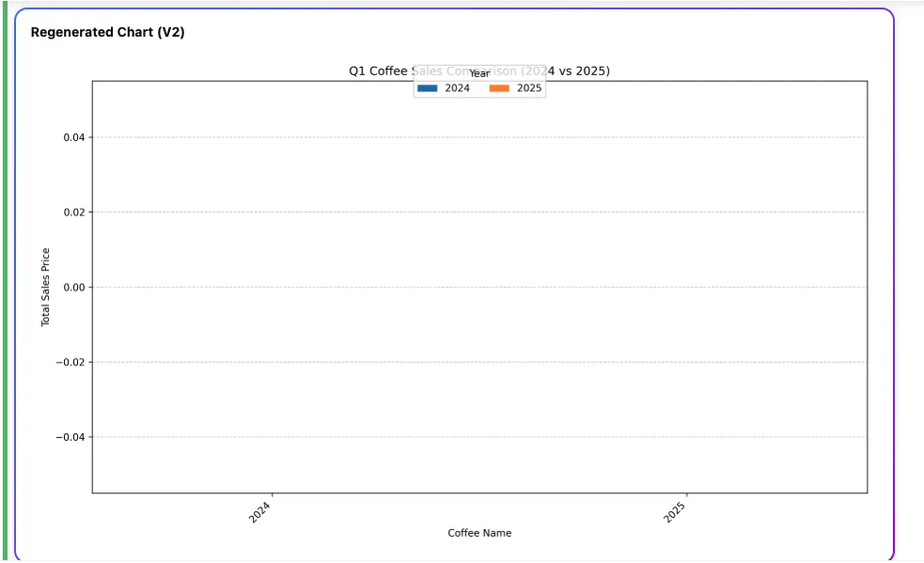Click the tick mark above the 2025 label
Screen dimensions: 924x563
(686, 494)
